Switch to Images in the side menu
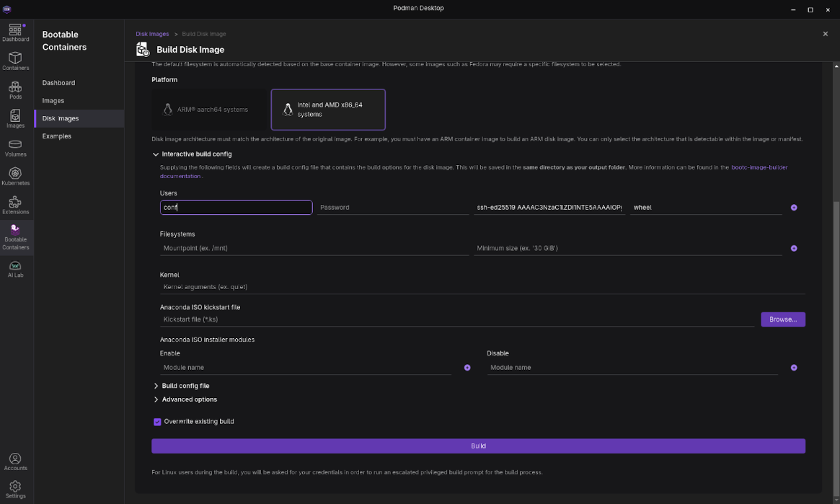This screenshot has height=504, width=840. pyautogui.click(x=53, y=101)
